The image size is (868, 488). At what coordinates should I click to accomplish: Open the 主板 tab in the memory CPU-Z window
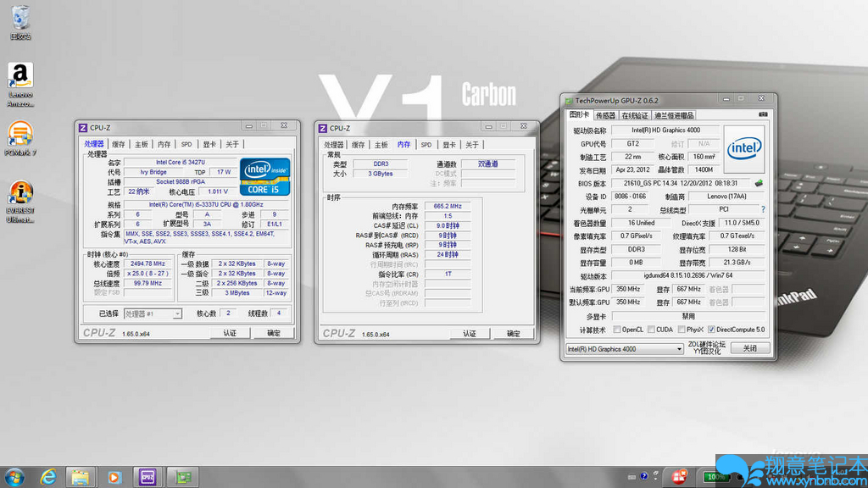(x=381, y=144)
